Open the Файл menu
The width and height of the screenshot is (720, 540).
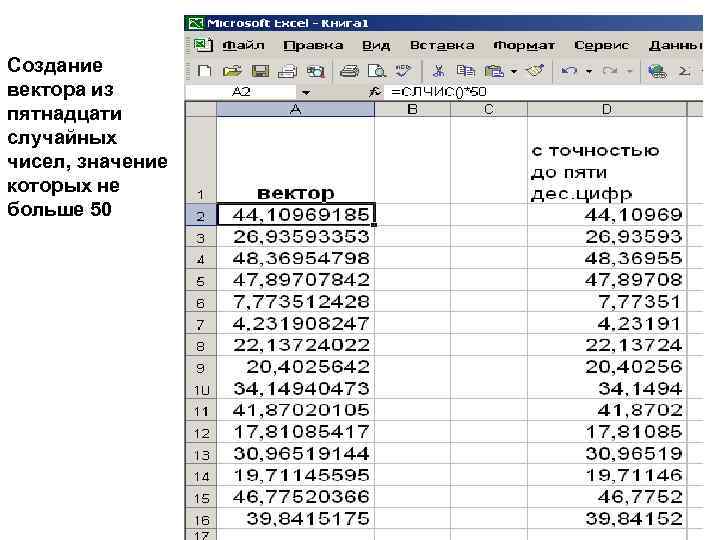coord(243,45)
